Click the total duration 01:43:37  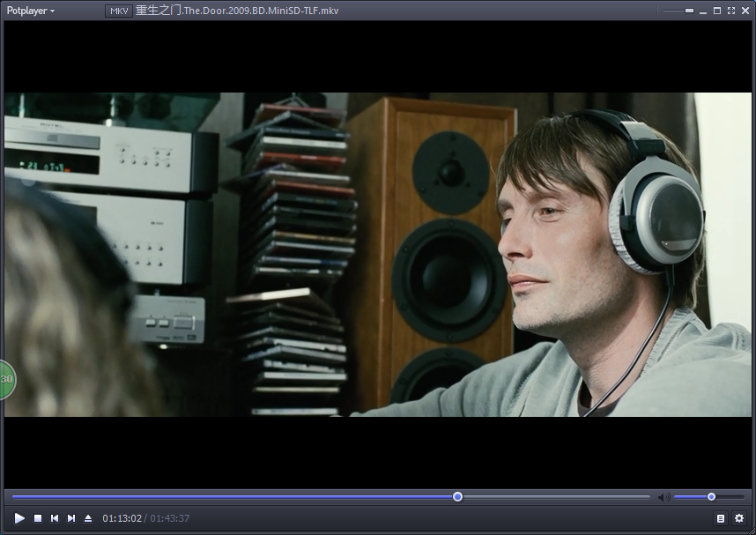coord(170,518)
